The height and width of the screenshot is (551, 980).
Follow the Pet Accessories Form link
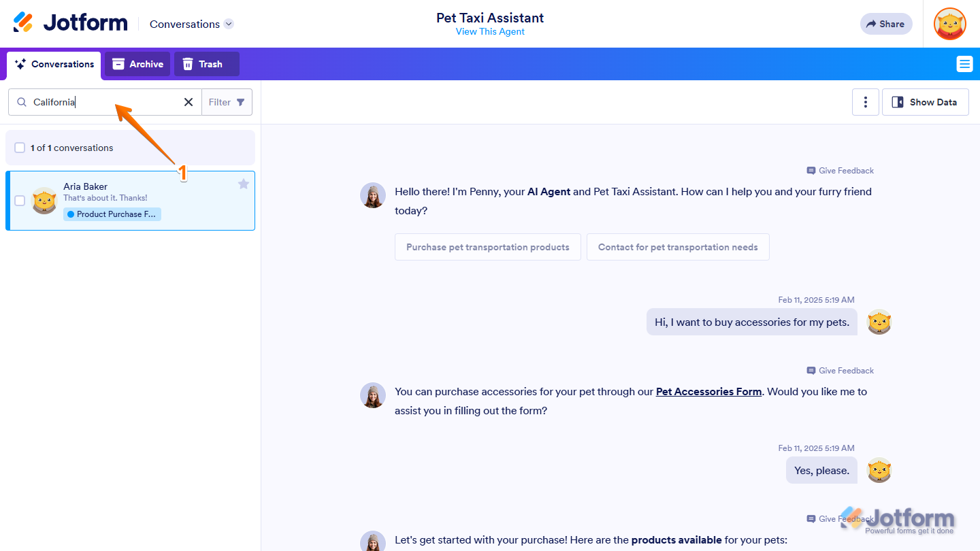(708, 392)
